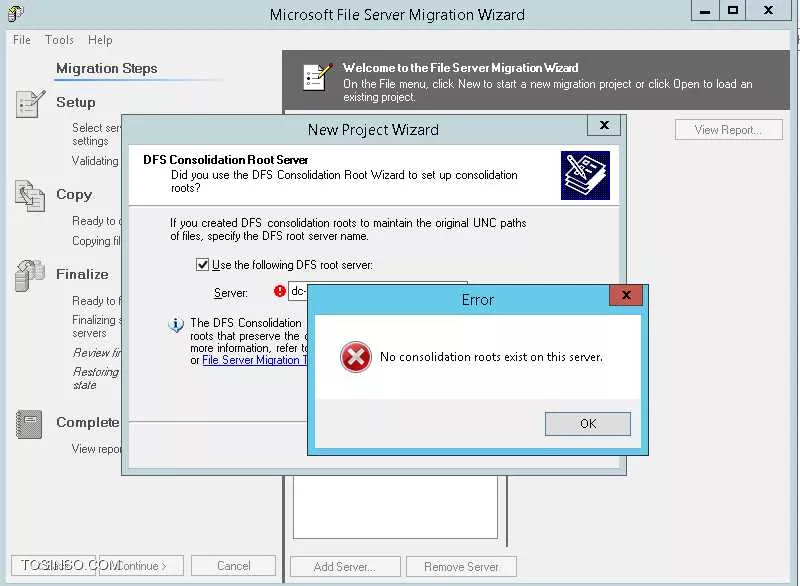800x586 pixels.
Task: Click the View Report button
Action: pyautogui.click(x=728, y=130)
